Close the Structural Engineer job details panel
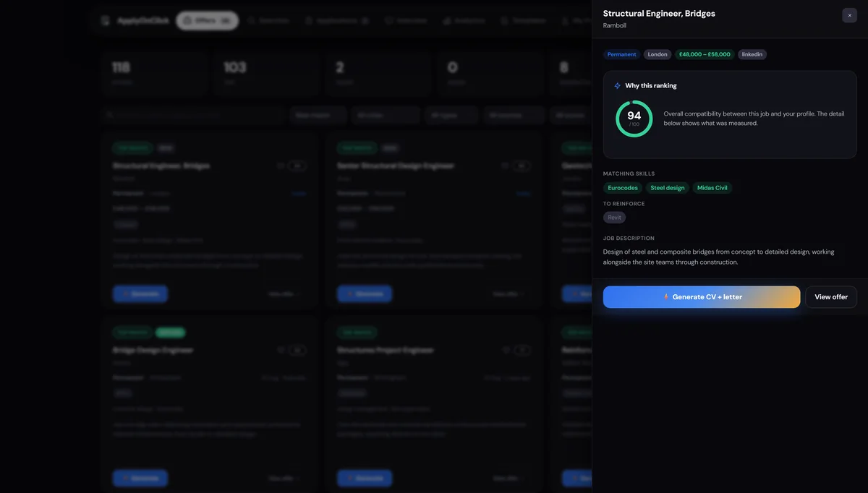 coord(849,15)
